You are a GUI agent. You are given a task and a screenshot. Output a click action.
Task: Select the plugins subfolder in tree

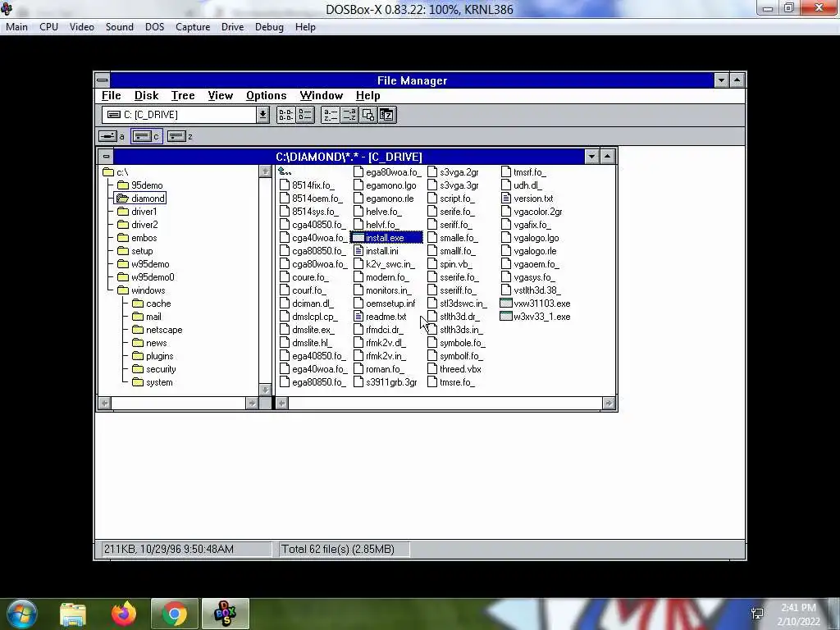(153, 356)
